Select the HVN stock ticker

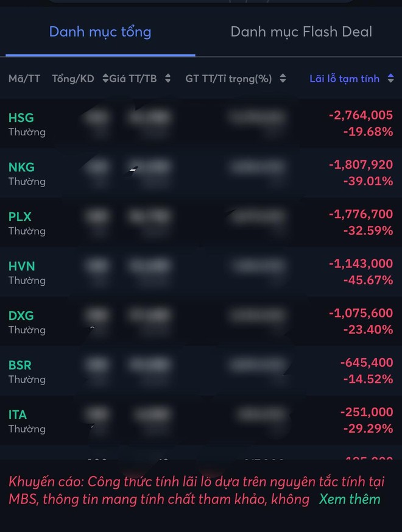22,266
